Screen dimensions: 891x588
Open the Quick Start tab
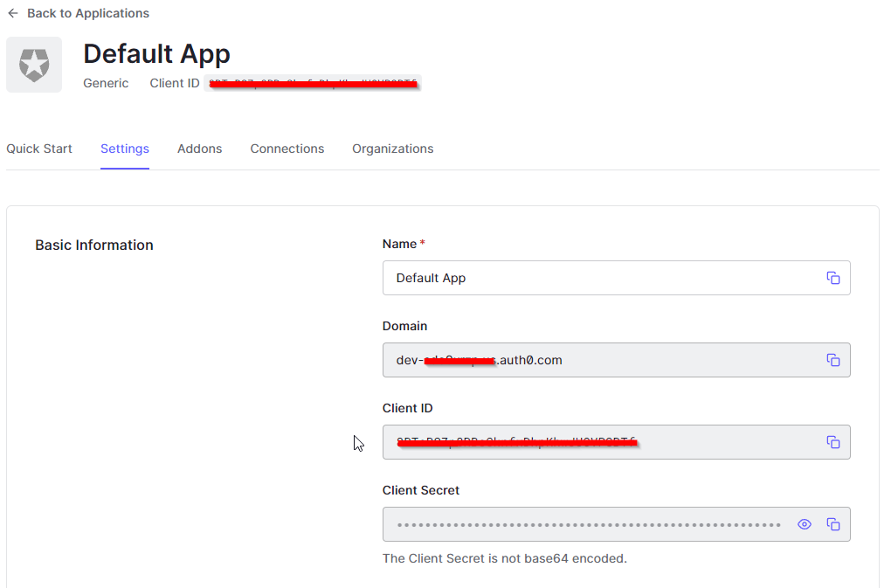tap(39, 149)
